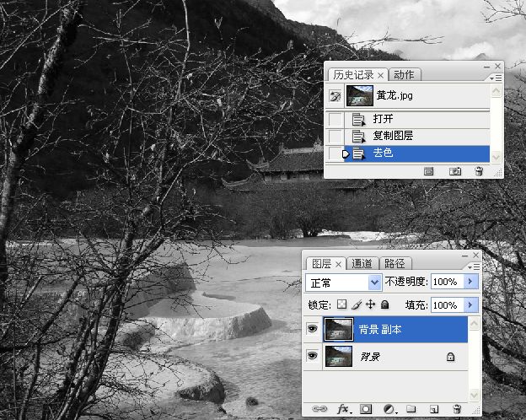Create new document from current state

(x=429, y=171)
